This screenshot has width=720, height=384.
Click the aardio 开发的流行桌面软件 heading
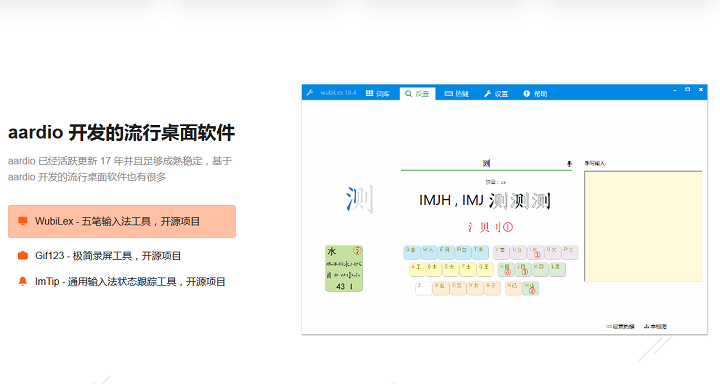(x=121, y=133)
